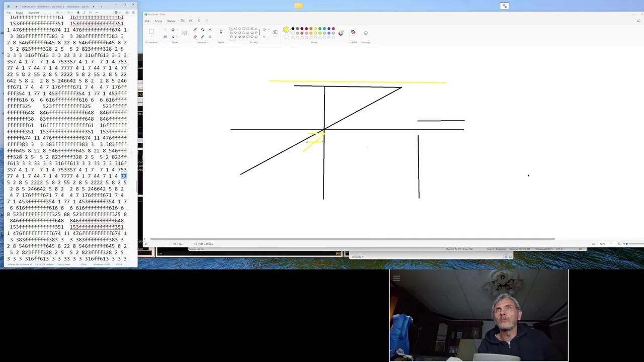
Task: Open the Edit colors wheel in Paint
Action: pyautogui.click(x=341, y=33)
